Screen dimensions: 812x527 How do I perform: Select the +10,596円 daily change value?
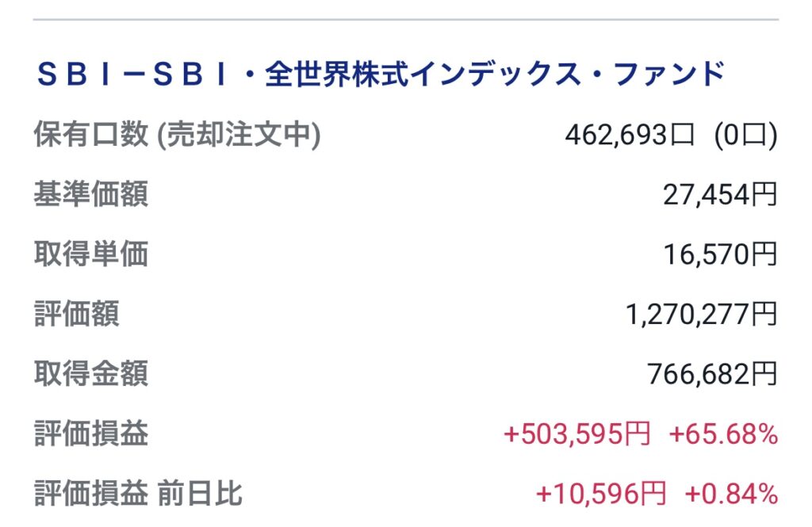point(601,494)
